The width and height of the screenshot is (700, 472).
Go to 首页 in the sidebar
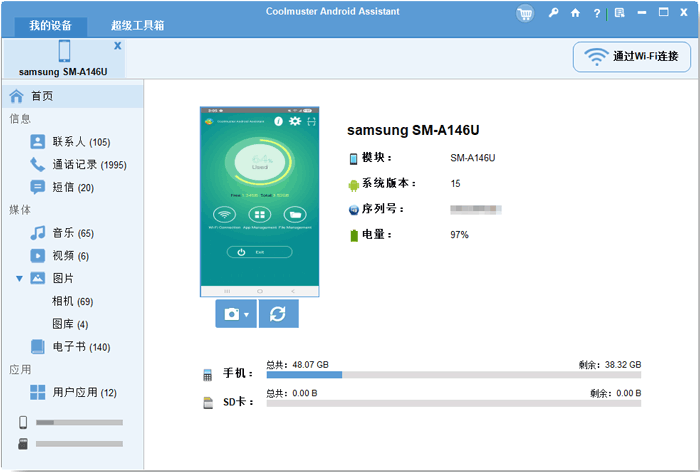72,96
